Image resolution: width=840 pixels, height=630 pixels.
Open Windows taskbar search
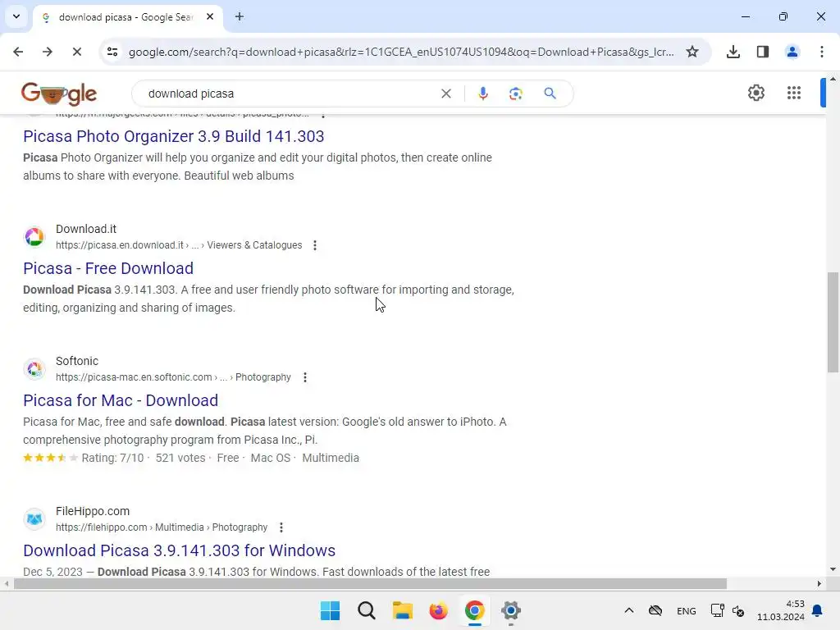367,610
